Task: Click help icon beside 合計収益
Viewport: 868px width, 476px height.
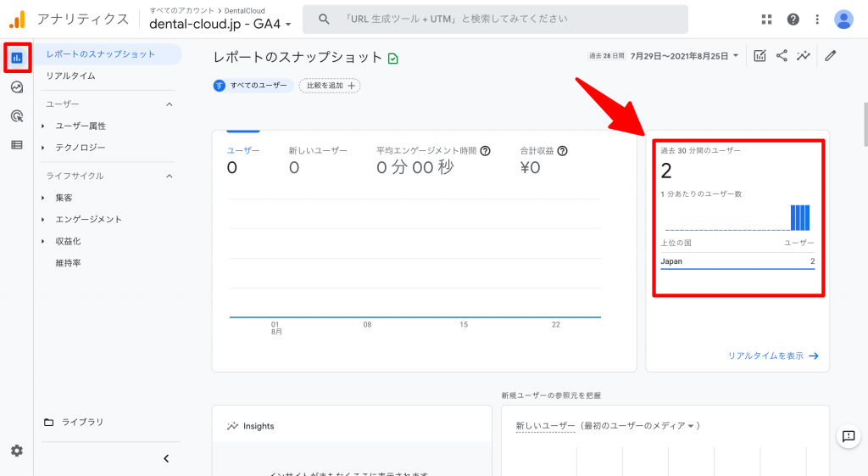Action: click(563, 151)
